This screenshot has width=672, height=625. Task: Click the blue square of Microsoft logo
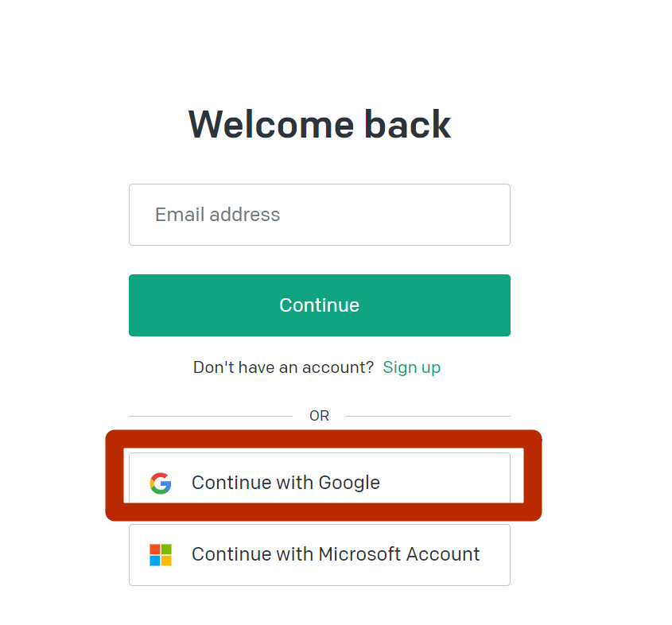155,561
